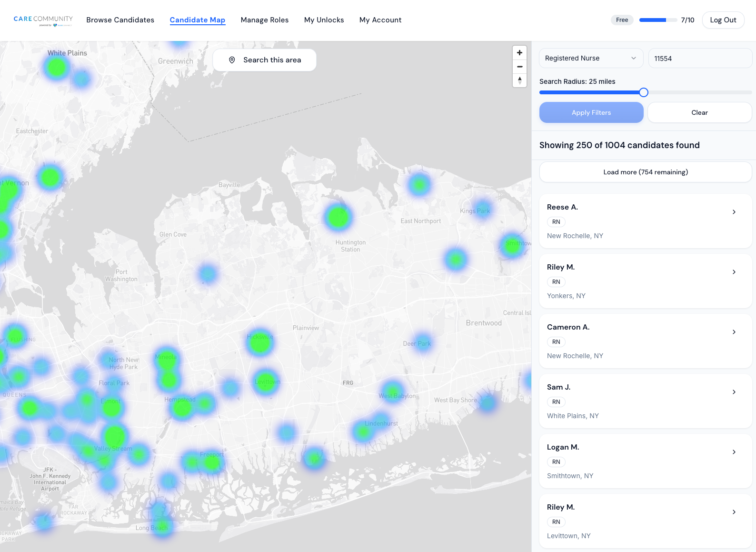This screenshot has width=756, height=552.
Task: Click the heatmap hotspot over Levittown
Action: 266,381
